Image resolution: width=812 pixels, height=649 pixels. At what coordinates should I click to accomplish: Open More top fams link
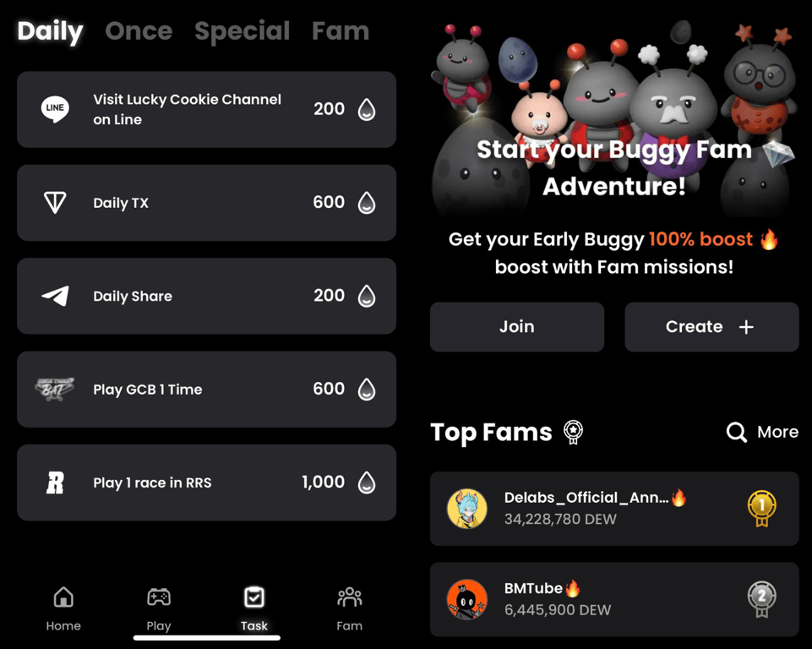click(777, 432)
